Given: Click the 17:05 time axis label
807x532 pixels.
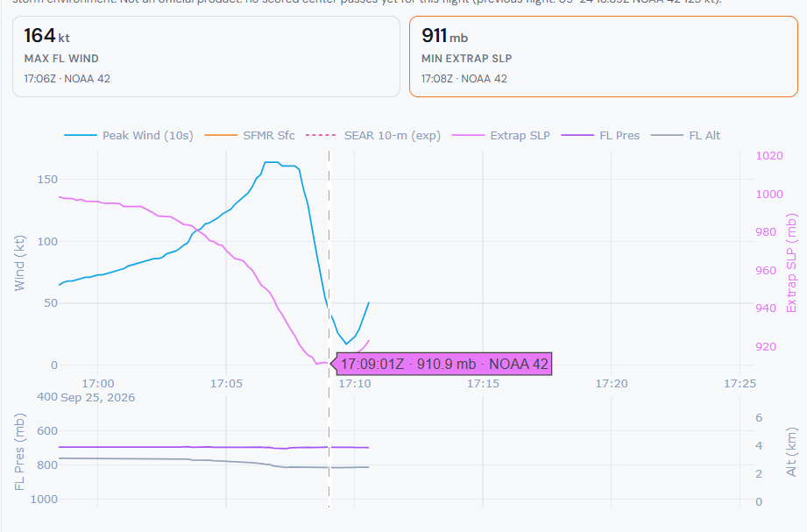Looking at the screenshot, I should (226, 384).
